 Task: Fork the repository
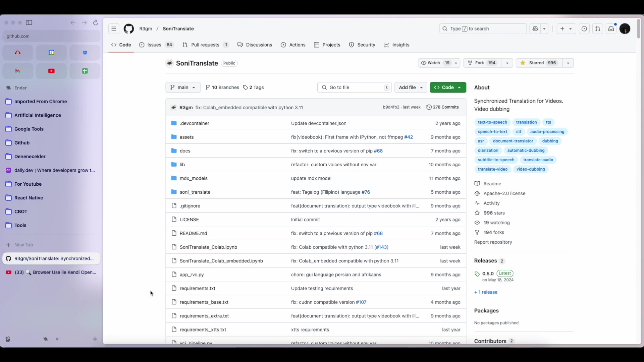[482, 63]
